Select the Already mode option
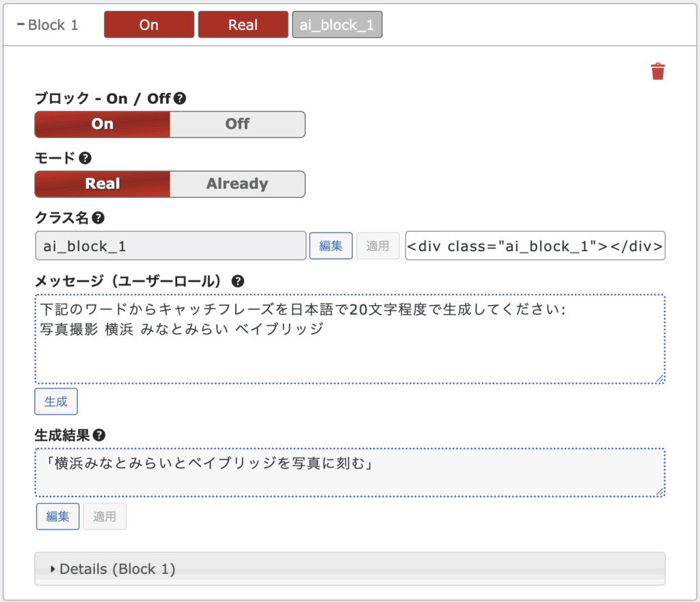The width and height of the screenshot is (700, 602). pyautogui.click(x=237, y=184)
